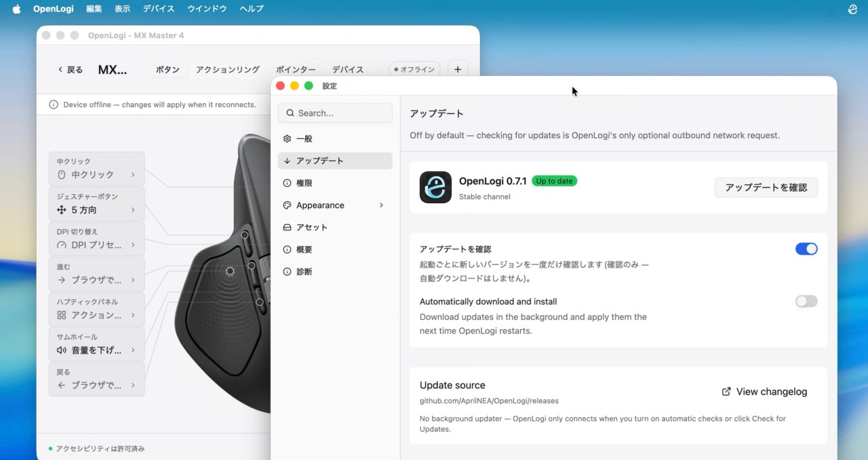
Task: Switch to the デバイス tab in MX Master window
Action: [348, 70]
